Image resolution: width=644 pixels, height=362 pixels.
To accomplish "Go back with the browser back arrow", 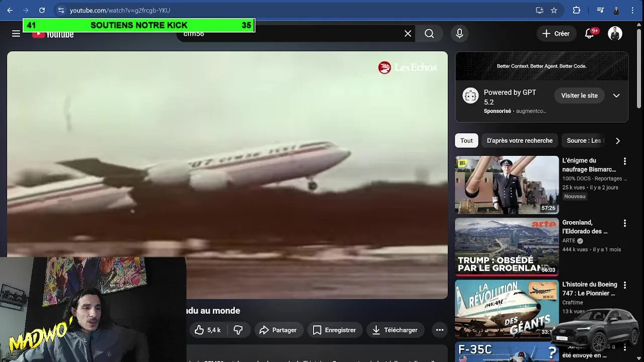I will click(10, 10).
